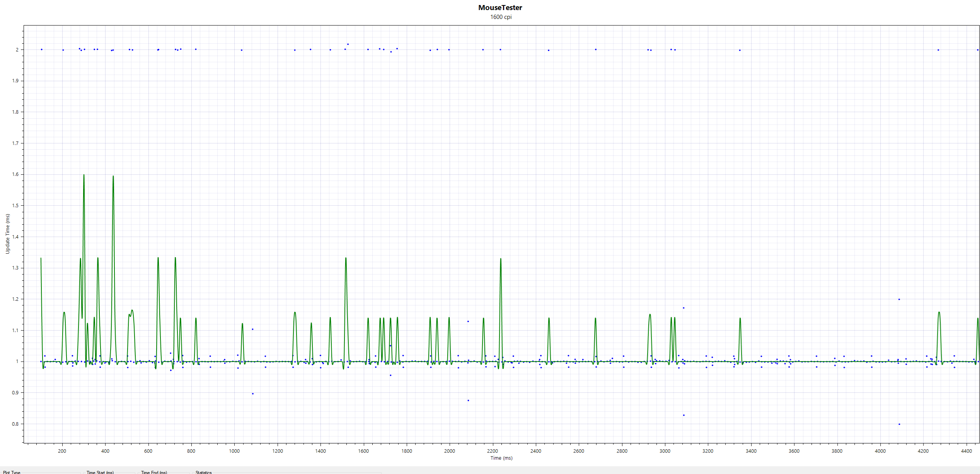Click the tallest green peak at 1.6 ms
The height and width of the screenshot is (474, 980).
tap(84, 175)
